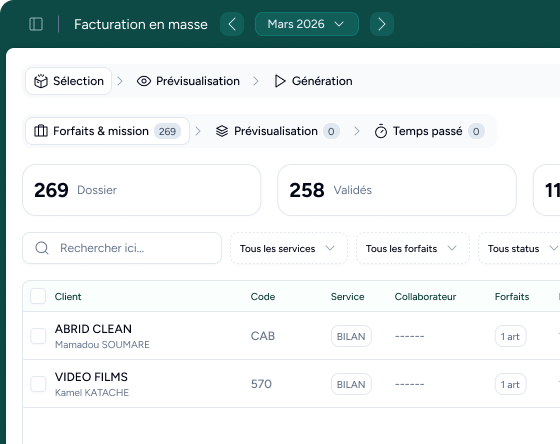Click the stopwatch icon for Temps passé
The height and width of the screenshot is (444, 560).
[x=381, y=131]
